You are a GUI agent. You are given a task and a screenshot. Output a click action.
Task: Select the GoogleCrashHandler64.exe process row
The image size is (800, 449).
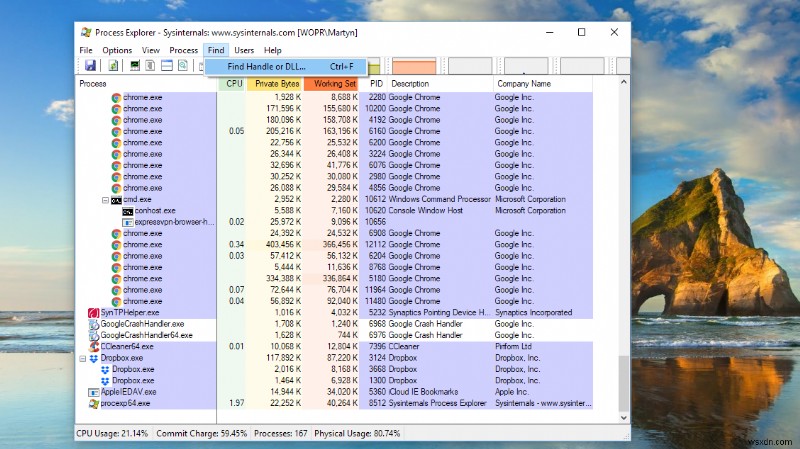149,335
